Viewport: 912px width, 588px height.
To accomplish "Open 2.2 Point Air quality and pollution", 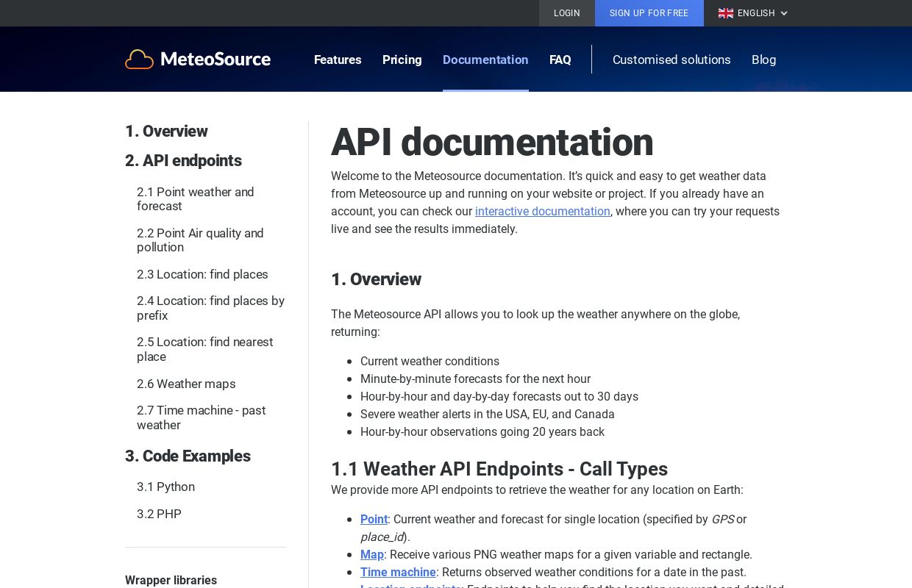I will (x=200, y=240).
